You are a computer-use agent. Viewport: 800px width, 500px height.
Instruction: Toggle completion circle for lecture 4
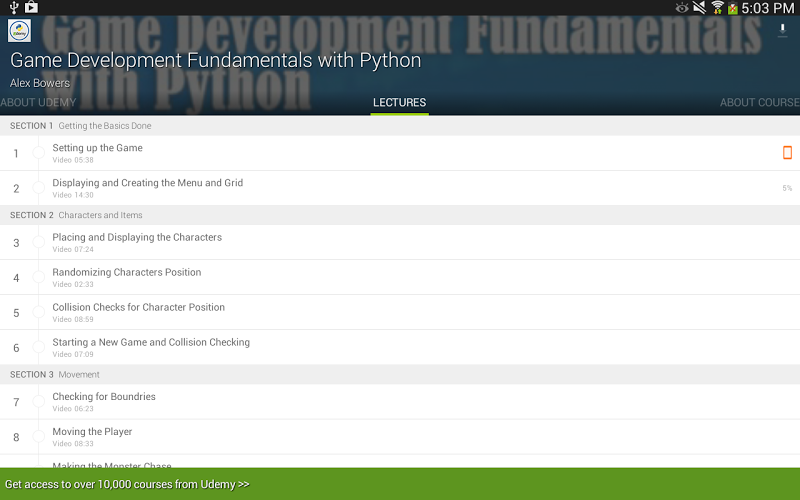(39, 277)
